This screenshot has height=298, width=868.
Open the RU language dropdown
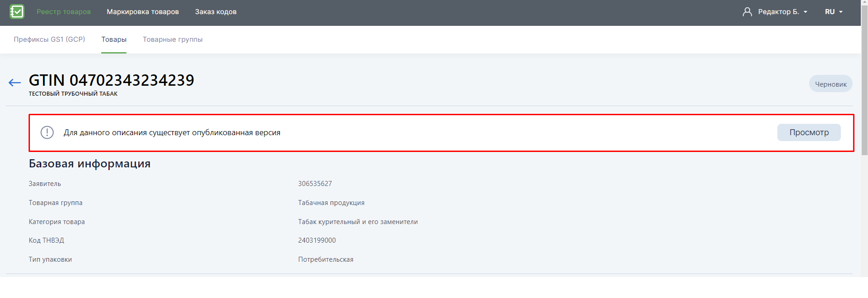click(x=834, y=12)
